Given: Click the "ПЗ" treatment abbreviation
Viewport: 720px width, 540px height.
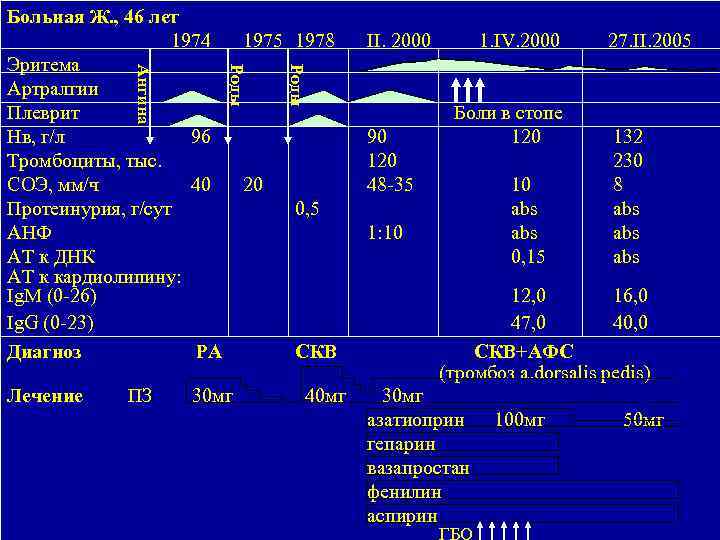Looking at the screenshot, I should tap(140, 396).
